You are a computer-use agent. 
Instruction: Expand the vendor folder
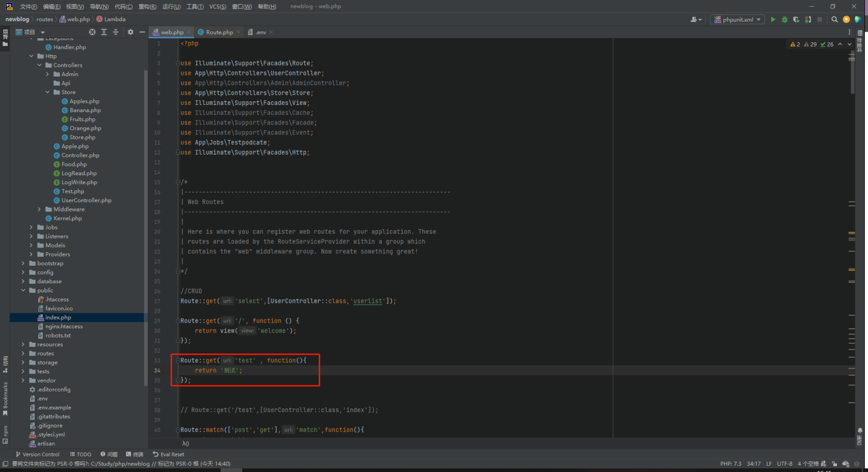[x=23, y=380]
